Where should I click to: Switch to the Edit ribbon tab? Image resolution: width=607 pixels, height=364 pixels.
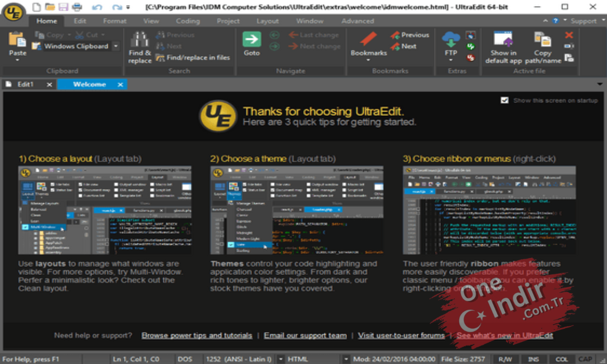79,21
